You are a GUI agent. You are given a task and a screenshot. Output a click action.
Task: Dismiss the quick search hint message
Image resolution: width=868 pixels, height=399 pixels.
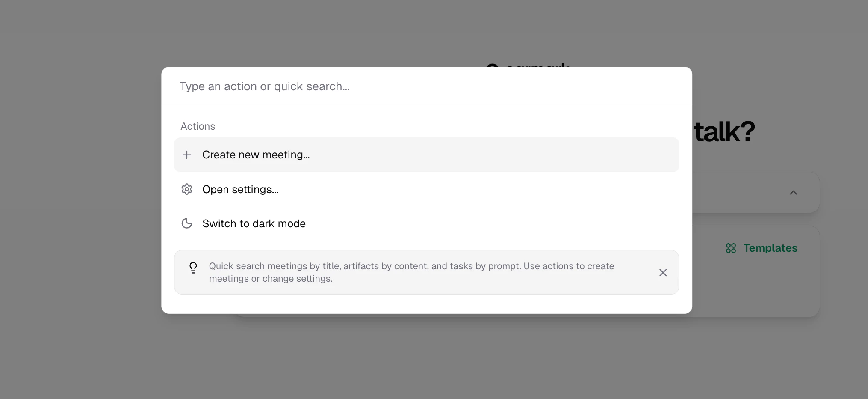(x=663, y=272)
